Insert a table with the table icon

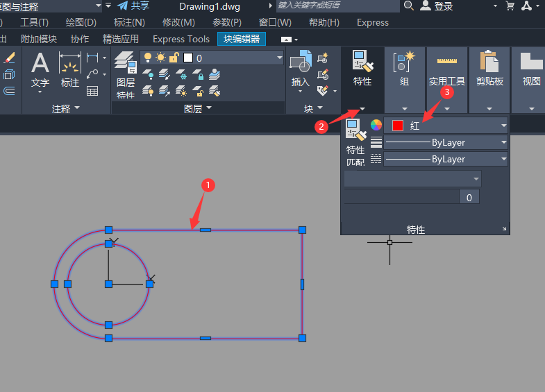[92, 91]
